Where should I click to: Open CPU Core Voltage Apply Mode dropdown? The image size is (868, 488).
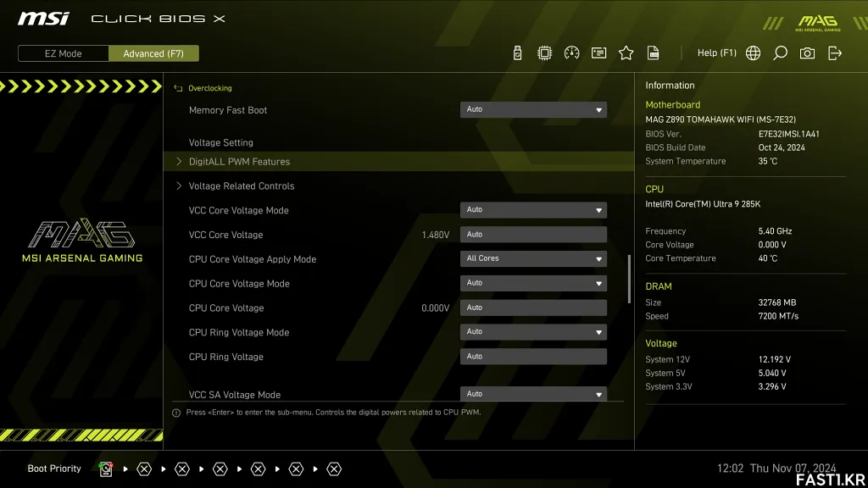(x=533, y=258)
